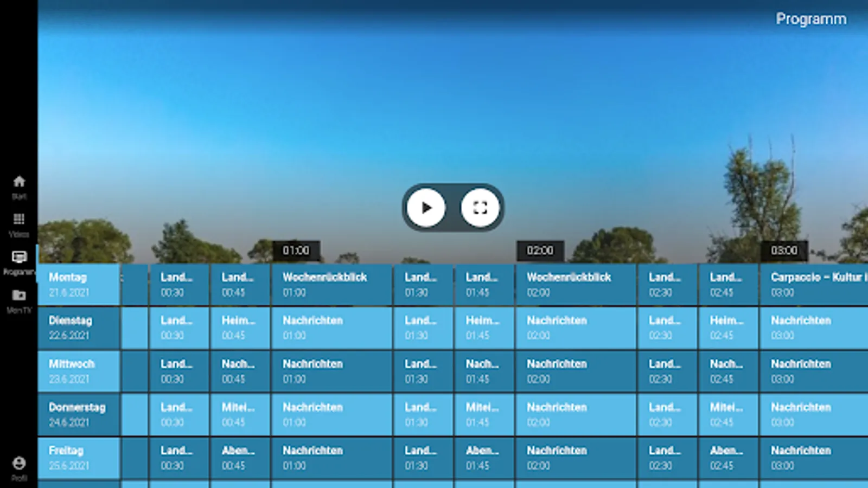The width and height of the screenshot is (868, 488).
Task: Open Montag's Land... entry at 01:30
Action: (424, 285)
